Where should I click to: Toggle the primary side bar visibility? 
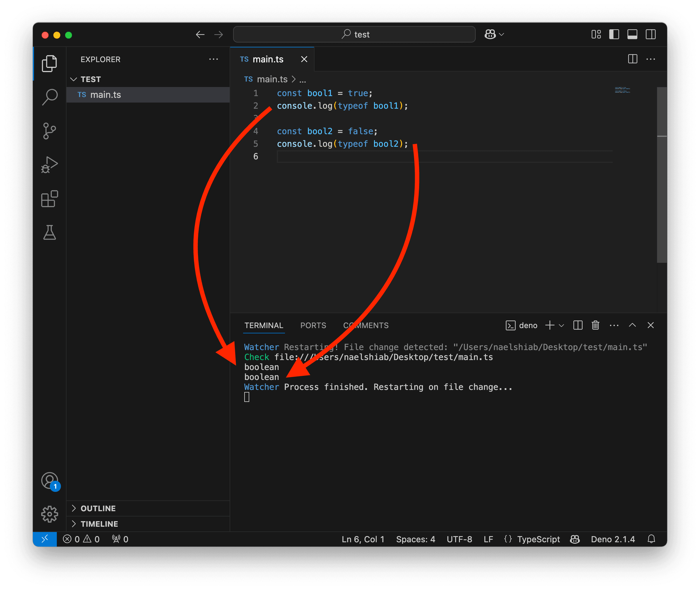click(x=614, y=35)
